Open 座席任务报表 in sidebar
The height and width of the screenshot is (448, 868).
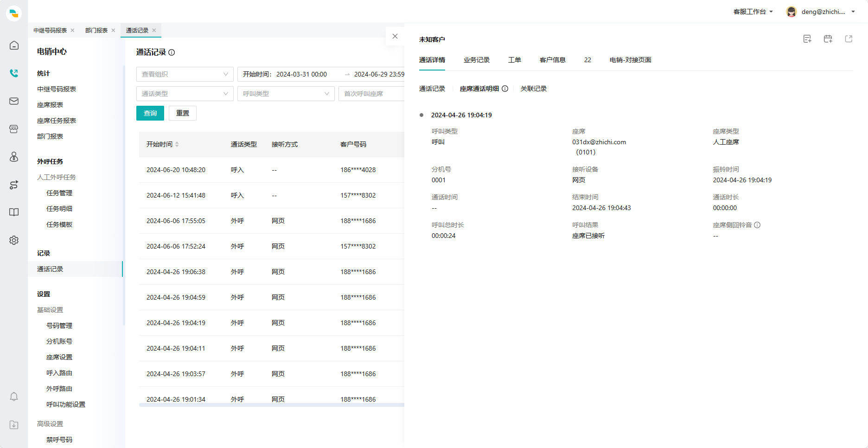click(x=57, y=121)
